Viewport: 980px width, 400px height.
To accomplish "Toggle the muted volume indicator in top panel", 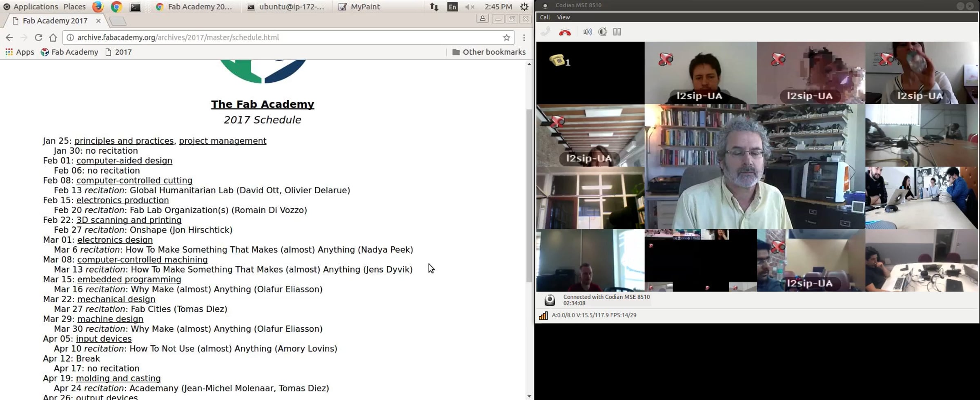I will click(470, 7).
